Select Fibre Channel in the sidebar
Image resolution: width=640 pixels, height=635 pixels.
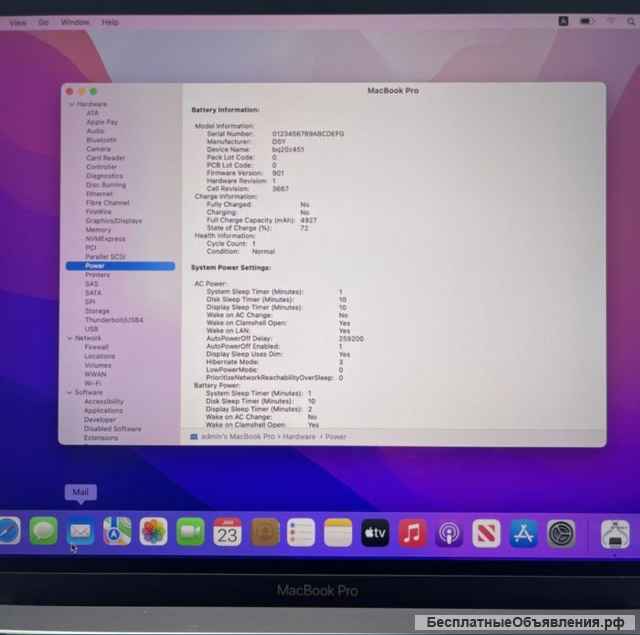pyautogui.click(x=108, y=203)
